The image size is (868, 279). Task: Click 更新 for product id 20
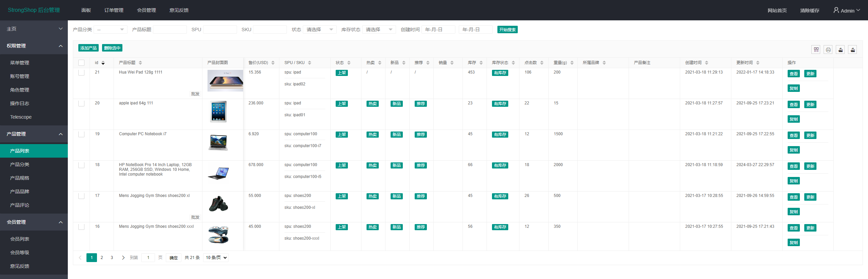[810, 104]
